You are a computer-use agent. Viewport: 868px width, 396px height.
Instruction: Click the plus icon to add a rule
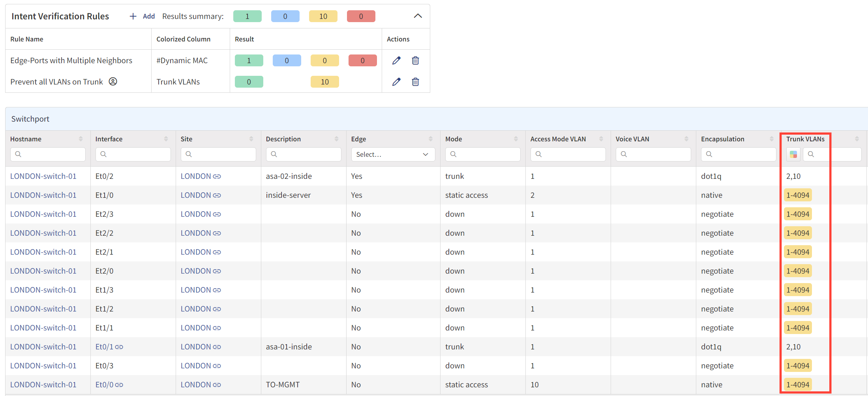[133, 16]
